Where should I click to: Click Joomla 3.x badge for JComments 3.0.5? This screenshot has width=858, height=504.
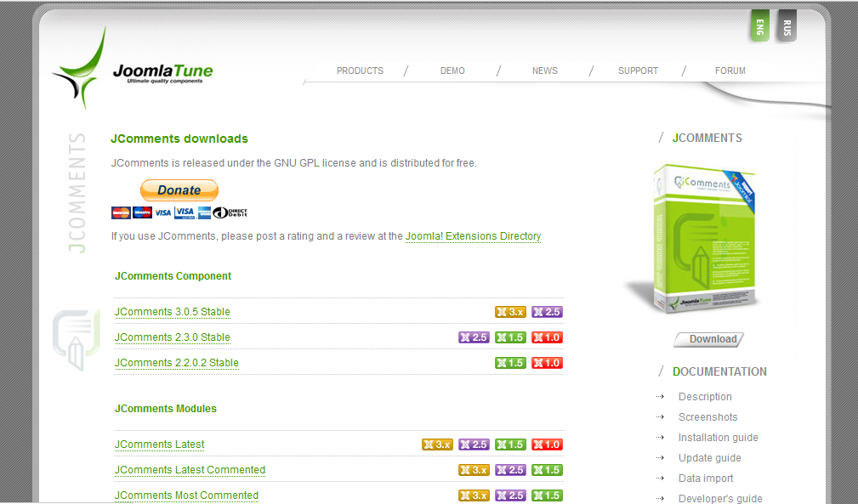tap(510, 312)
